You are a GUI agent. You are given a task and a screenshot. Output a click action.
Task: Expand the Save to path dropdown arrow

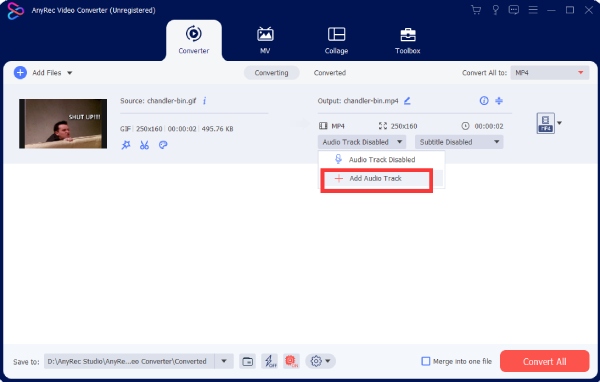click(x=224, y=361)
